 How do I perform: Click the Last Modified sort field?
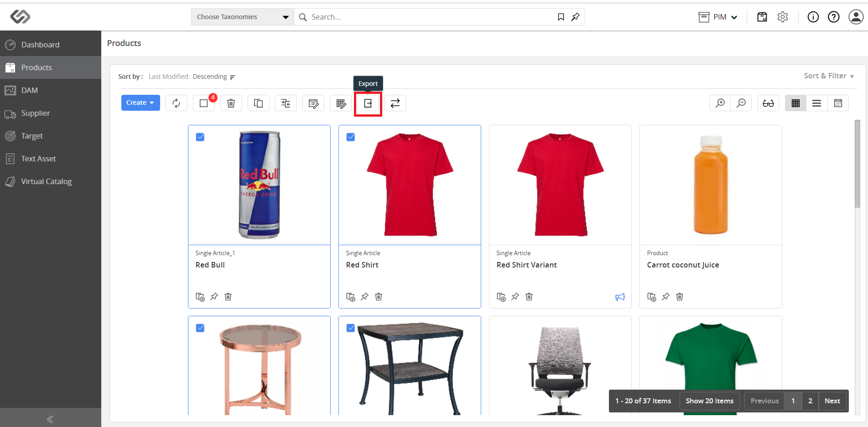[169, 77]
